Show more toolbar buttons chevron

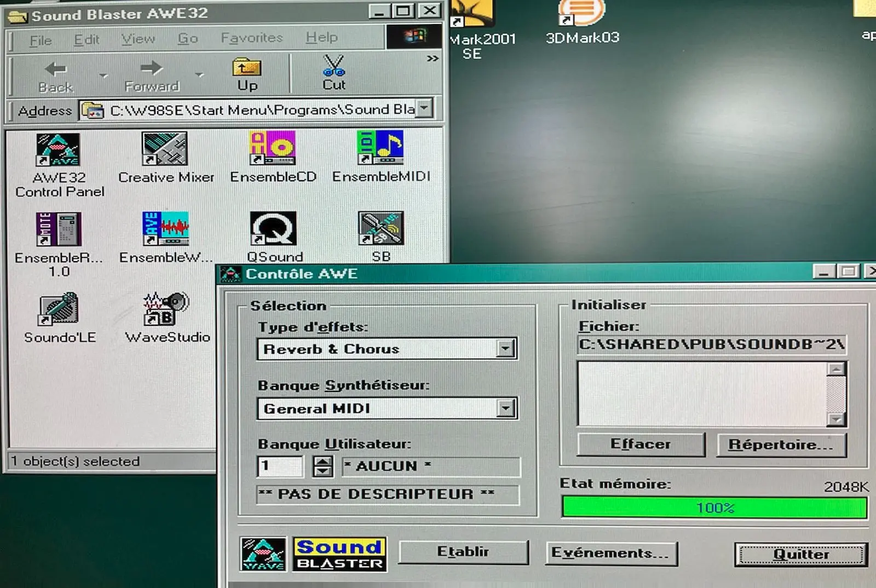click(x=433, y=58)
